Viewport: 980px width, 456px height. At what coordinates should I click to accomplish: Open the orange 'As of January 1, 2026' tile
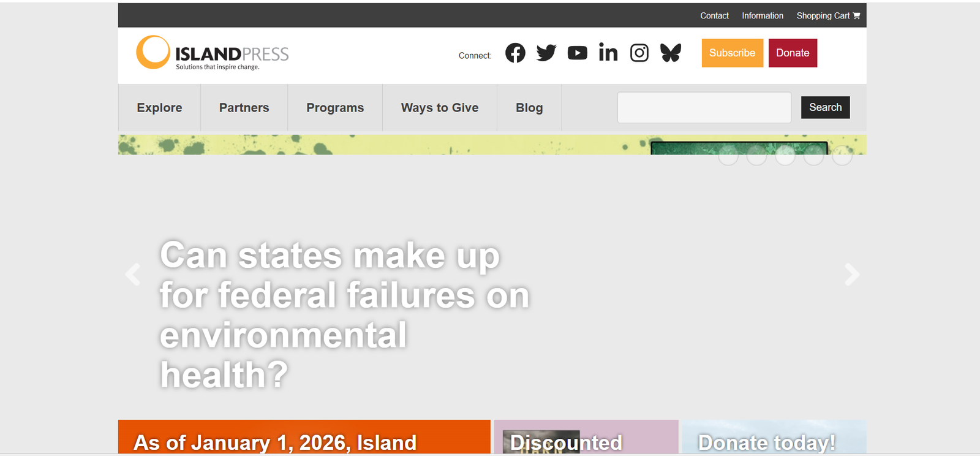(304, 437)
